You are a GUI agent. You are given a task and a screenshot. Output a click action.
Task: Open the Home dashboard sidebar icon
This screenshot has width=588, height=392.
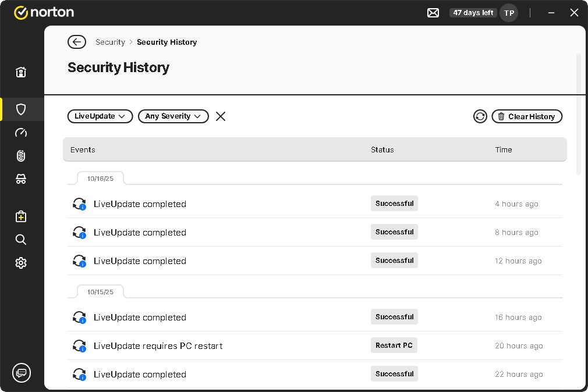21,72
